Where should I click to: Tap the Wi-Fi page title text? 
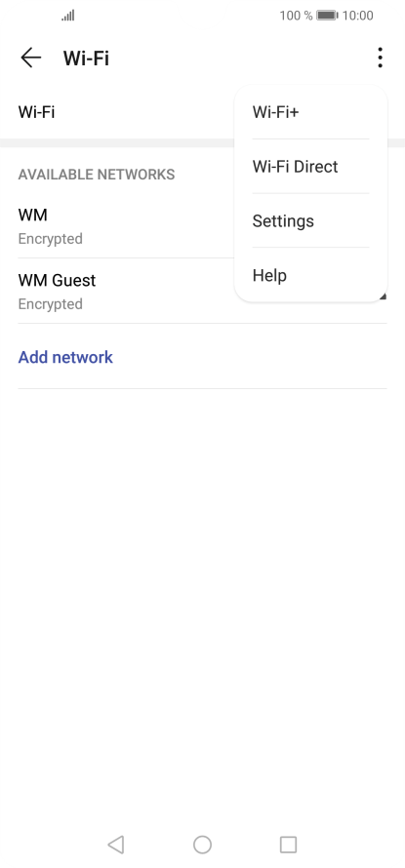[86, 58]
